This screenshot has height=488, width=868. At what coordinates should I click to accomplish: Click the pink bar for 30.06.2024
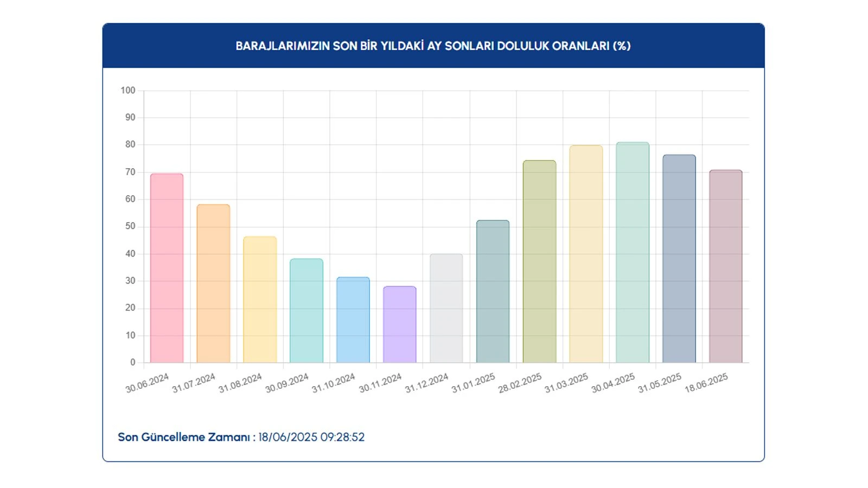[167, 268]
